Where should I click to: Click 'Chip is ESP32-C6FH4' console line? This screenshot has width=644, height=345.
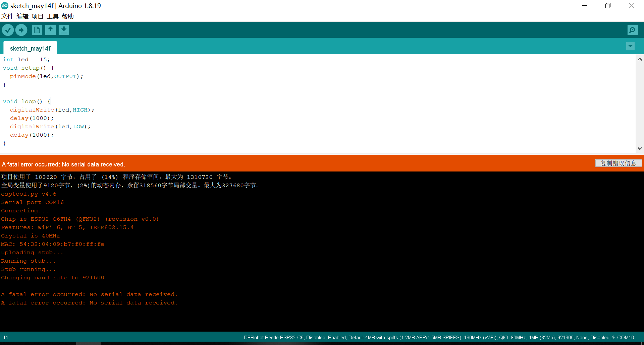point(80,219)
